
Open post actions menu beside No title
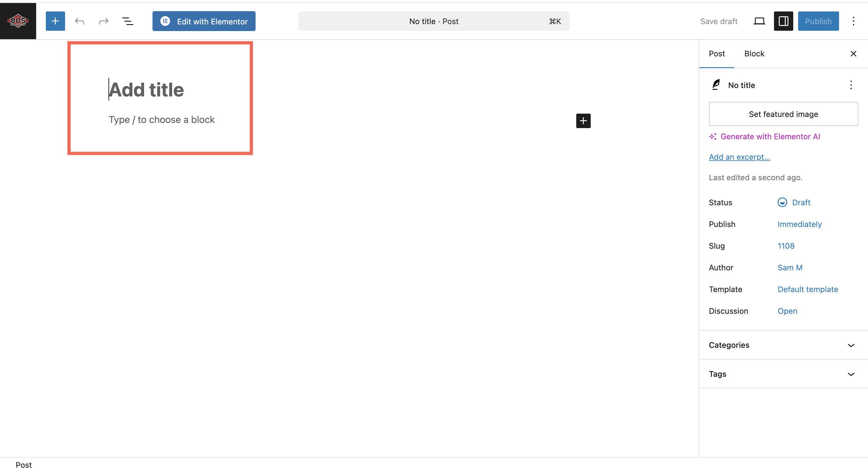coord(851,85)
